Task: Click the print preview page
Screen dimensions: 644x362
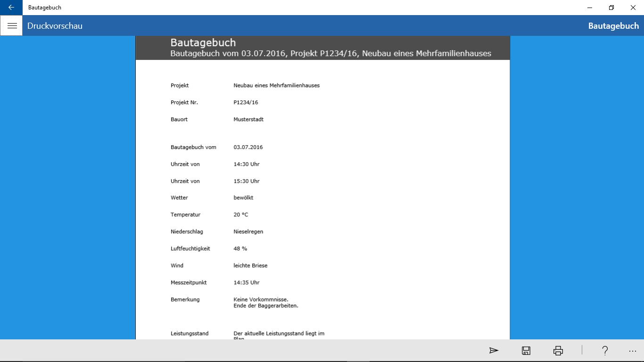Action: 322,198
